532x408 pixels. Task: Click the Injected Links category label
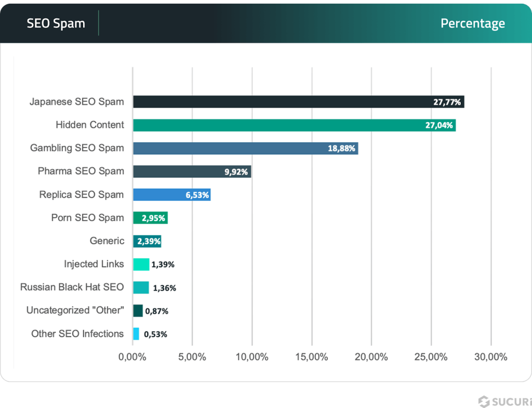pos(94,264)
